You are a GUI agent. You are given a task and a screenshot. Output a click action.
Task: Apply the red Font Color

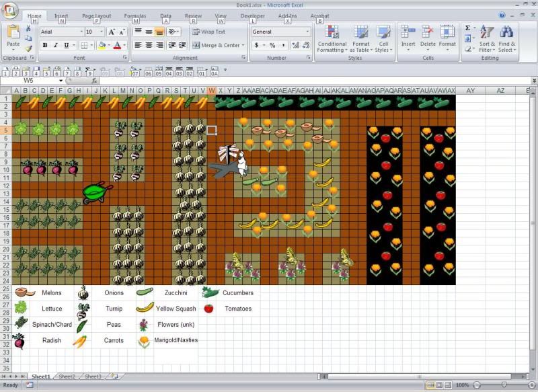[x=117, y=45]
